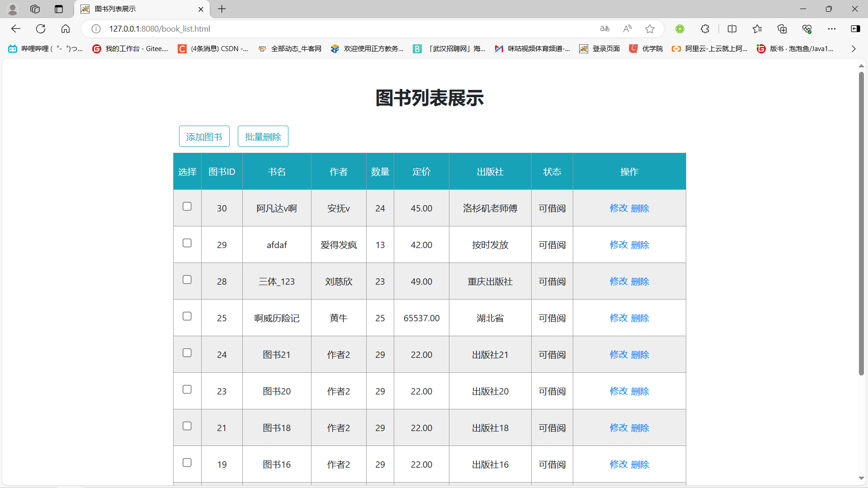The width and height of the screenshot is (868, 488).
Task: Click 删除 in the 图书16 row
Action: [640, 465]
